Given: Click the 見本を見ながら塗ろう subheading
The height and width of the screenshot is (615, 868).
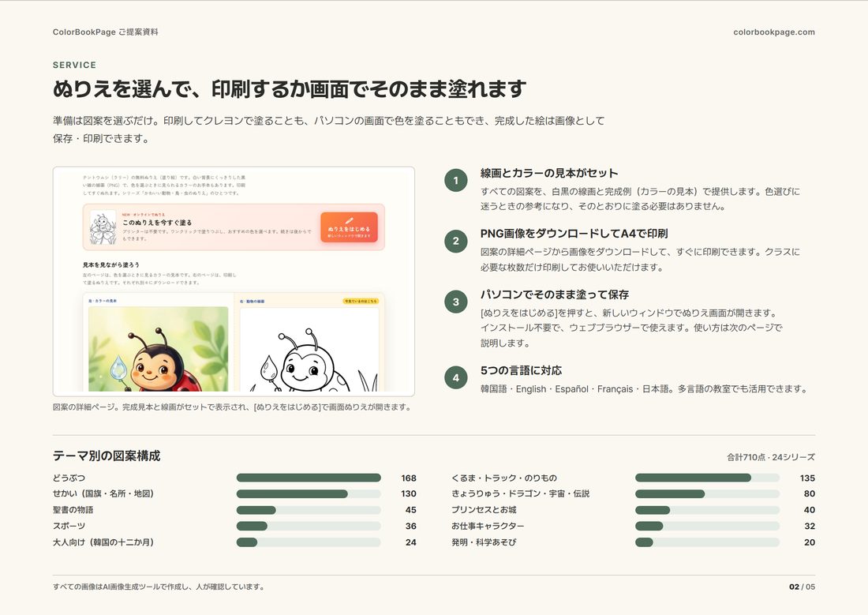Looking at the screenshot, I should [110, 264].
